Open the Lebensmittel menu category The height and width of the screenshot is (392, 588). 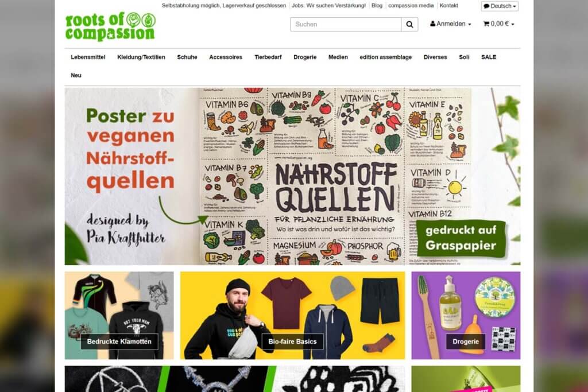click(88, 57)
